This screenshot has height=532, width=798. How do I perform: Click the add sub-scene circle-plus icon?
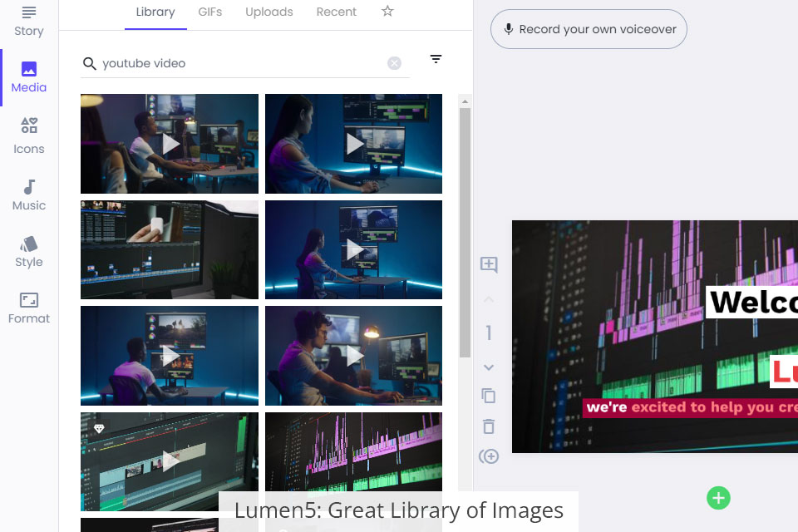489,456
